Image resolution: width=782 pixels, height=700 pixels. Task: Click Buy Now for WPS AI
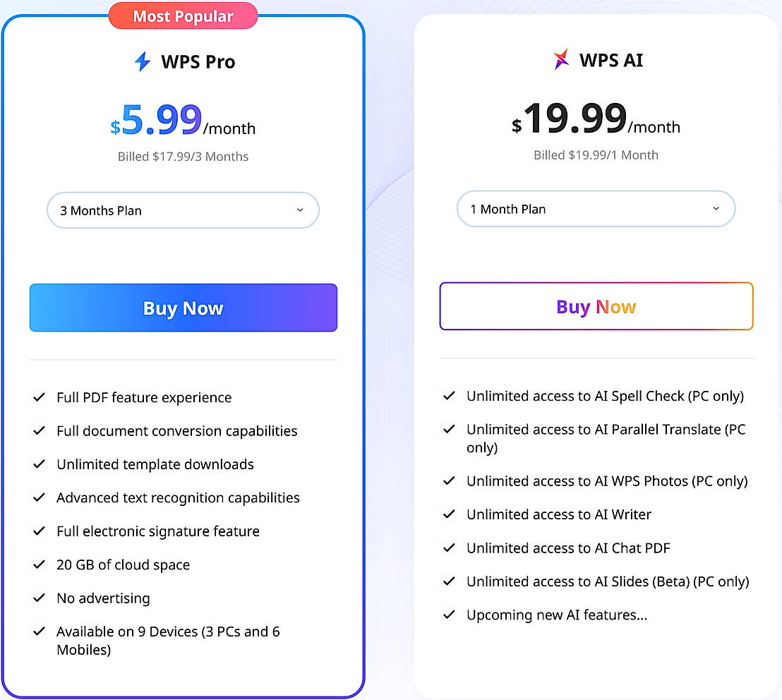tap(596, 306)
